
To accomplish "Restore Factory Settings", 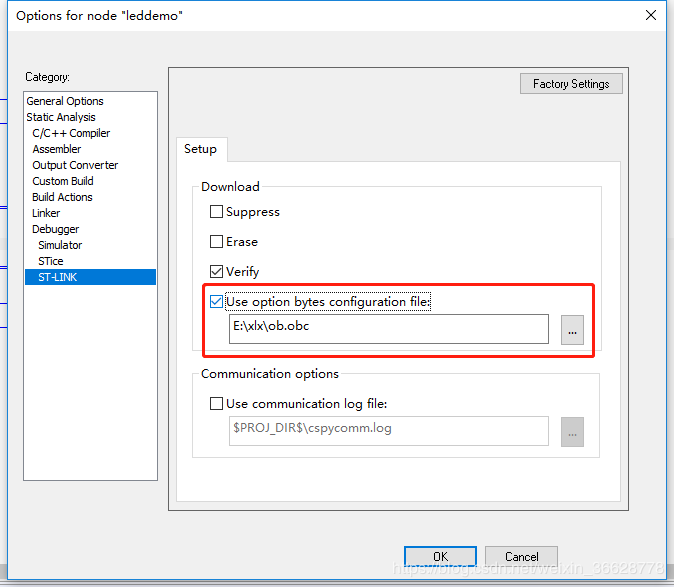I will [571, 84].
